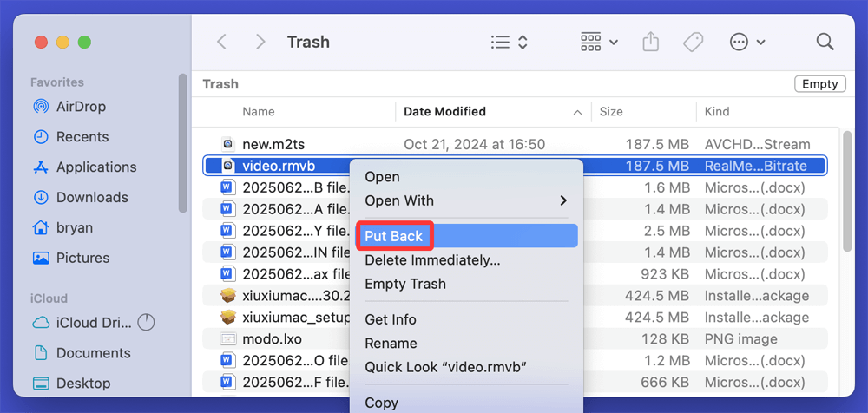
Task: Open the list view switcher
Action: pyautogui.click(x=510, y=42)
